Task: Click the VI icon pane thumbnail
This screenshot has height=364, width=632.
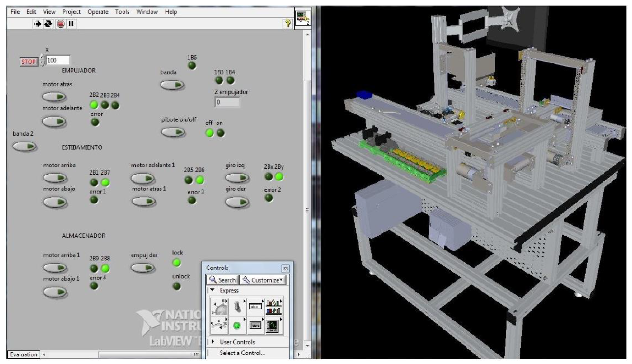Action: pos(303,18)
